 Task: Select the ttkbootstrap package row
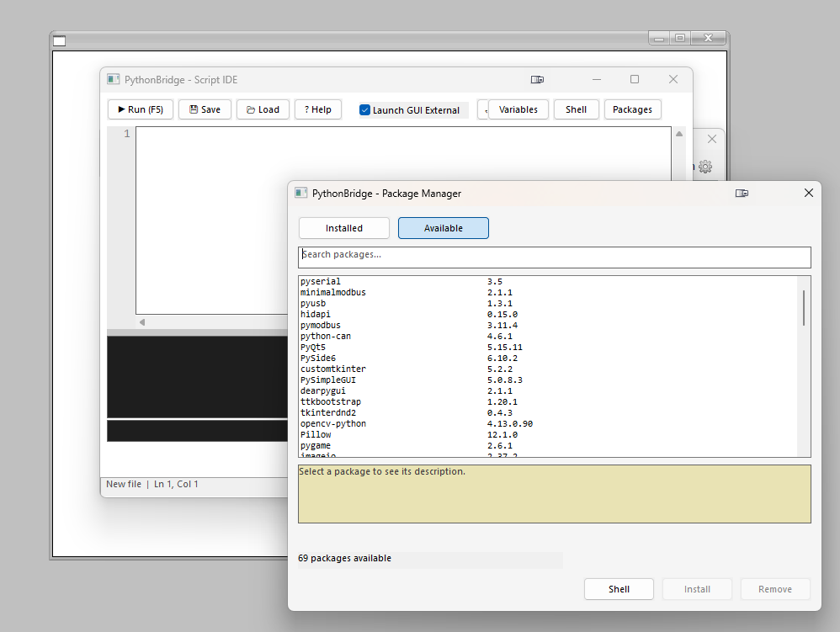(547, 401)
